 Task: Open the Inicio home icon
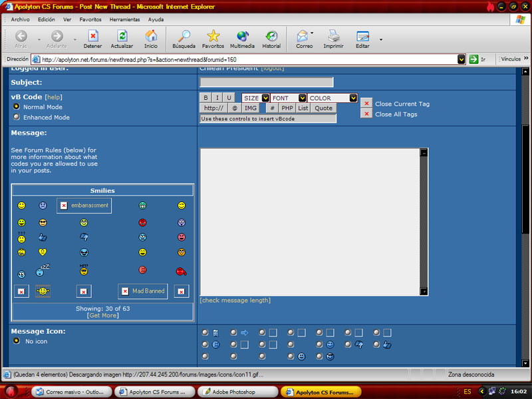(151, 36)
